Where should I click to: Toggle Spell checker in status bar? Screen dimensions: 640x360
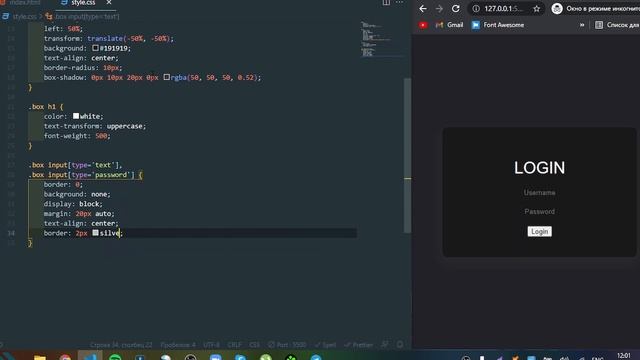pos(325,345)
